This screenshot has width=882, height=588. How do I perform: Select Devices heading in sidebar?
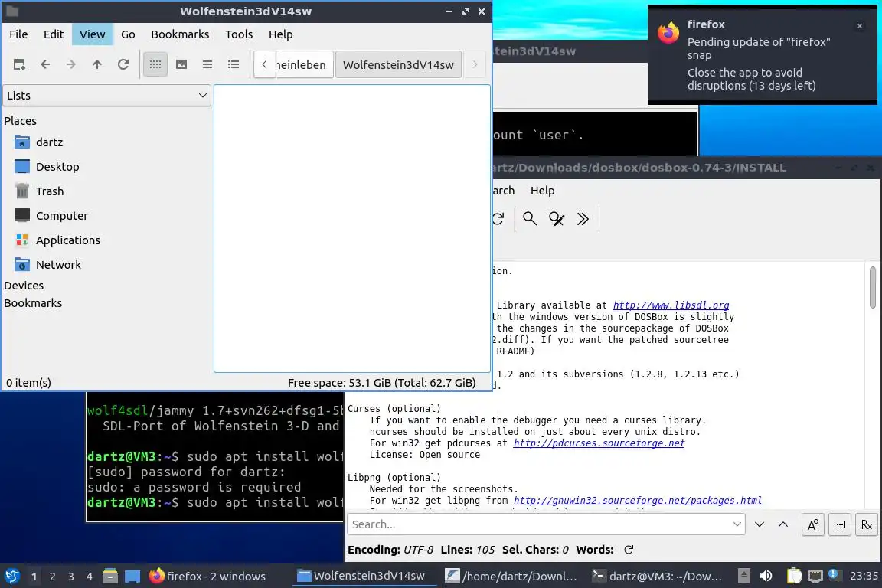click(24, 286)
